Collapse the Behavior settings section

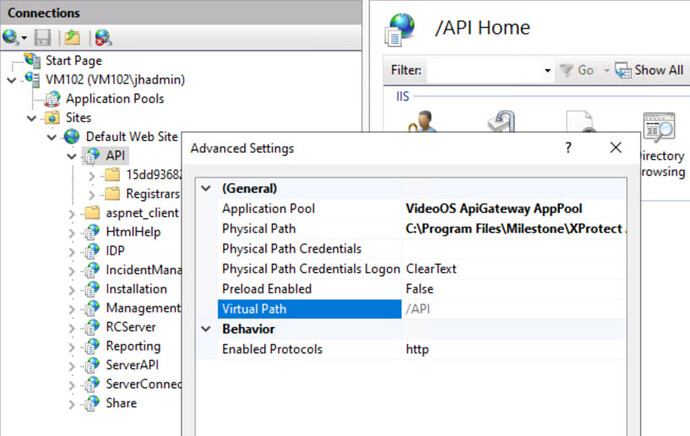(206, 329)
